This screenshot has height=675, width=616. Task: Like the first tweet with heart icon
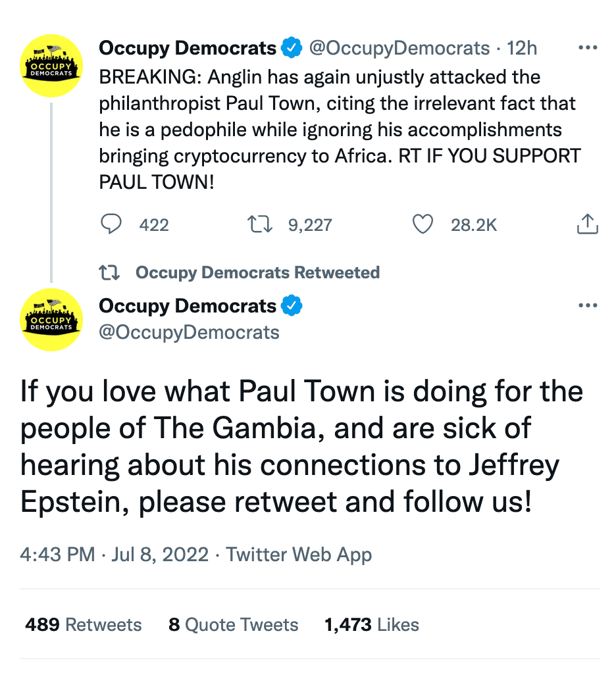(x=422, y=225)
